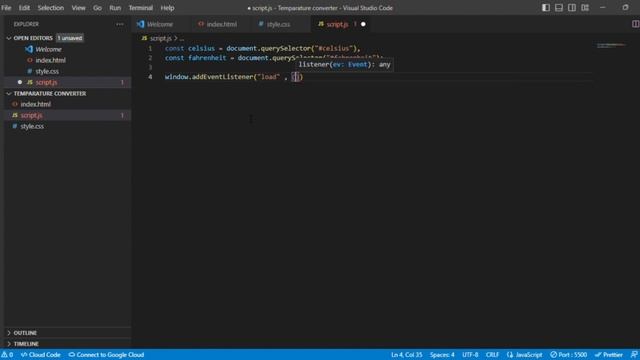Open the Terminal menu

(140, 8)
